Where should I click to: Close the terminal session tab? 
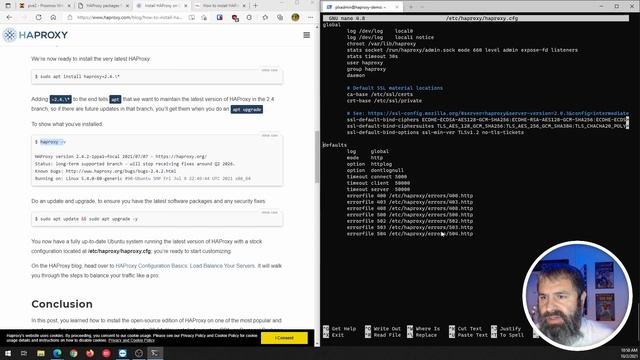click(x=397, y=7)
